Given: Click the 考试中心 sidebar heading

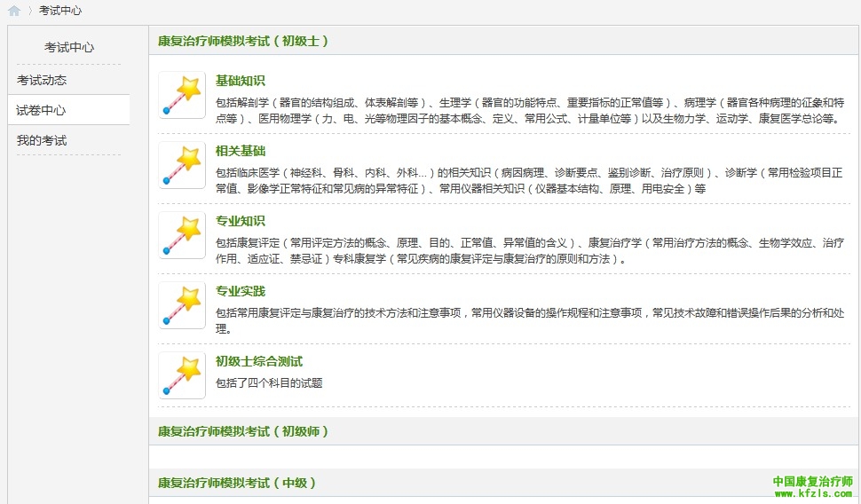Looking at the screenshot, I should click(x=69, y=47).
